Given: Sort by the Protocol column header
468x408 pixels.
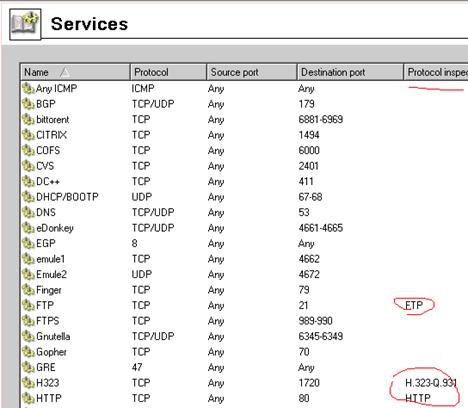Looking at the screenshot, I should click(x=168, y=72).
